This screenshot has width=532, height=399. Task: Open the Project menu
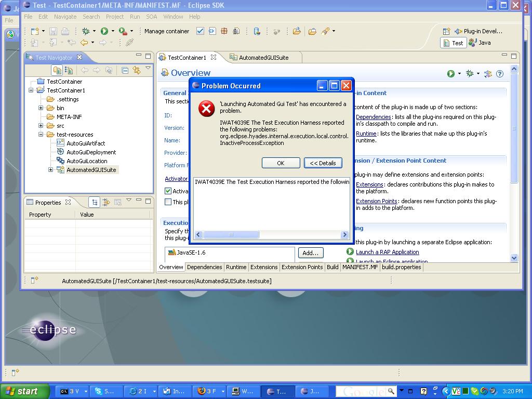click(115, 17)
